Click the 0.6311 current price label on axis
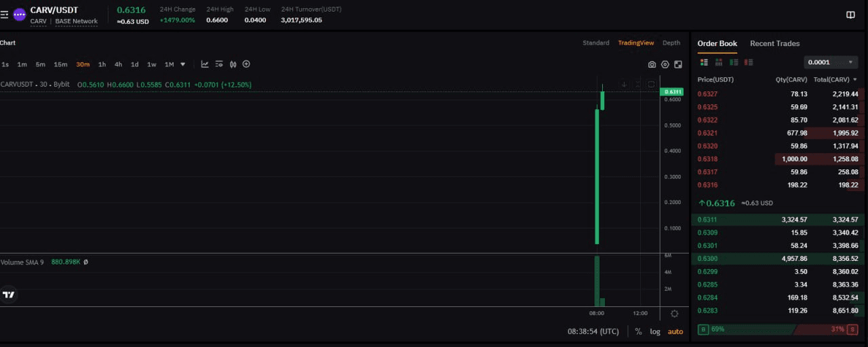868x347 pixels. tap(673, 91)
